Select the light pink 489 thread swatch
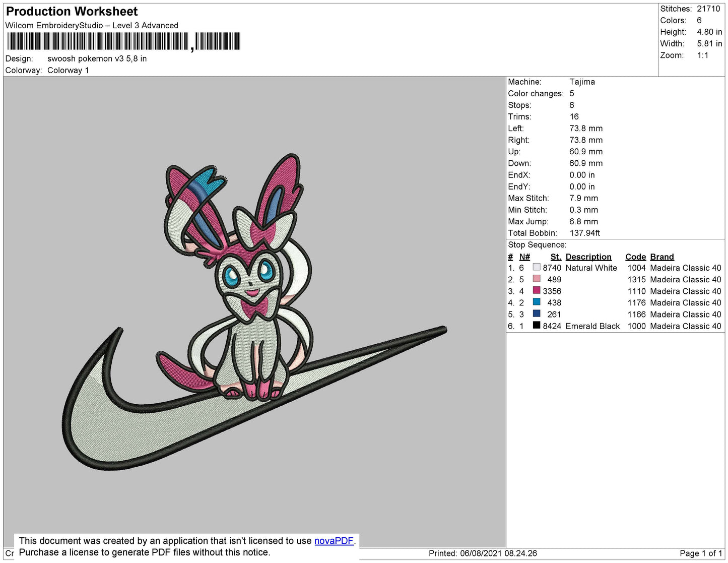The height and width of the screenshot is (563, 728). click(x=537, y=279)
